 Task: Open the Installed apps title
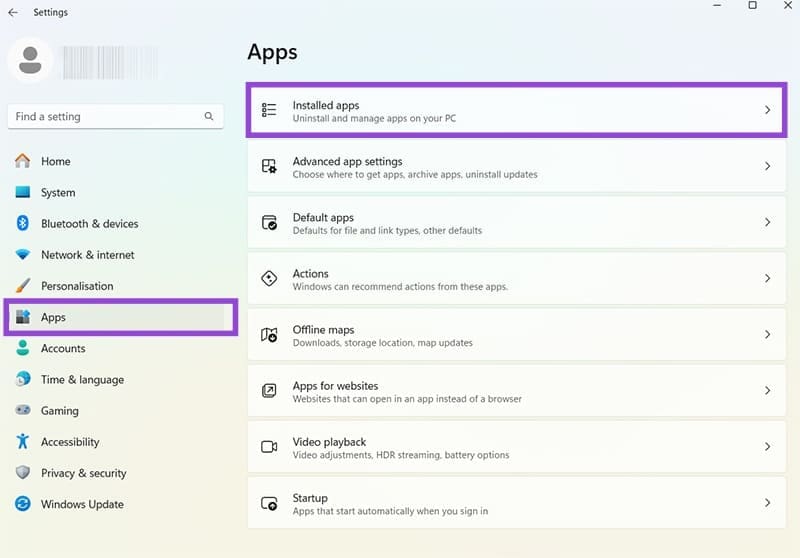[x=326, y=105]
